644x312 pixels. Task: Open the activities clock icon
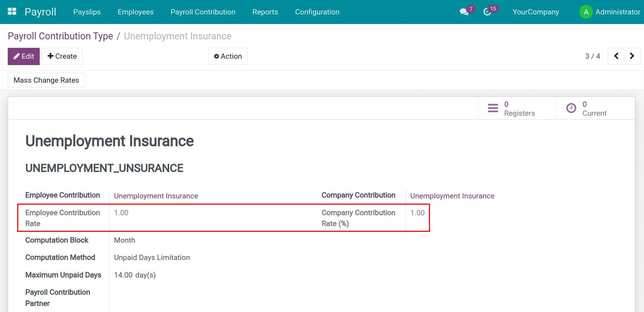pos(487,12)
